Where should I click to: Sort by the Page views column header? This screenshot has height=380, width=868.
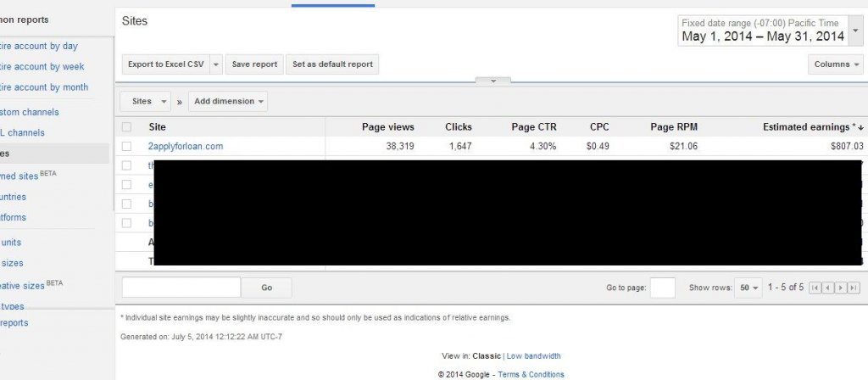coord(388,127)
